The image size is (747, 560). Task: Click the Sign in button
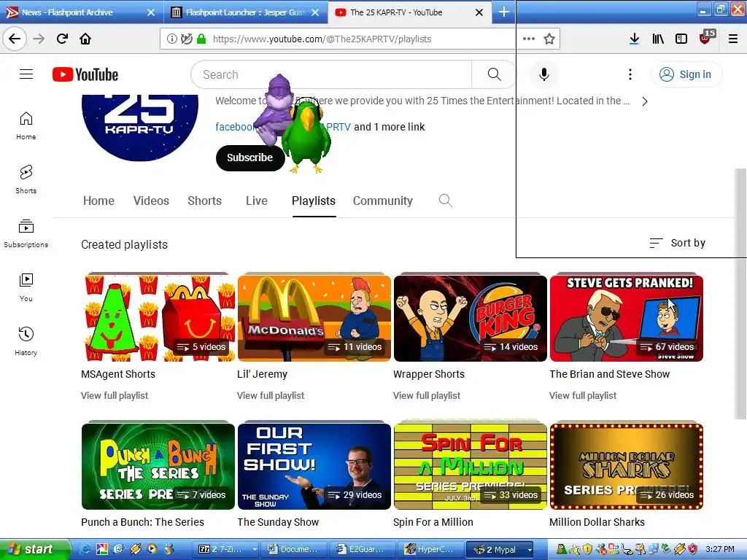coord(686,74)
